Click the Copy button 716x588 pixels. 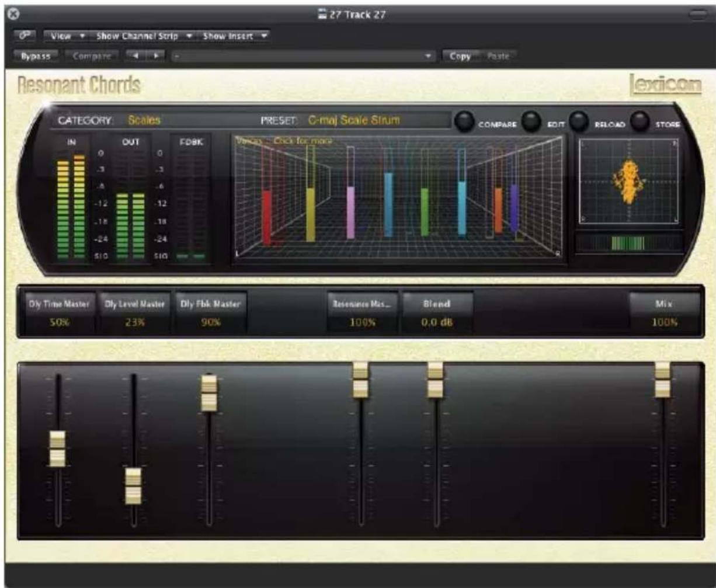coord(460,56)
